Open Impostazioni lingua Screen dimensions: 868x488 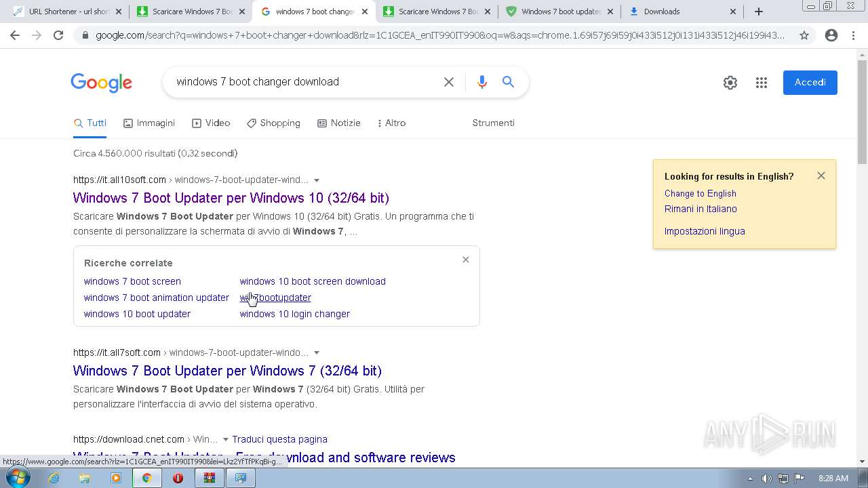705,232
